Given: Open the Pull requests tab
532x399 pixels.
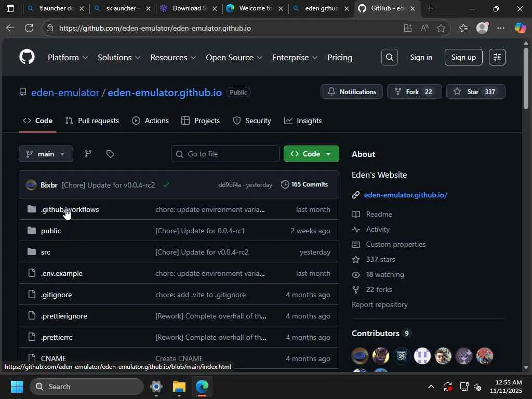Looking at the screenshot, I should pos(92,121).
